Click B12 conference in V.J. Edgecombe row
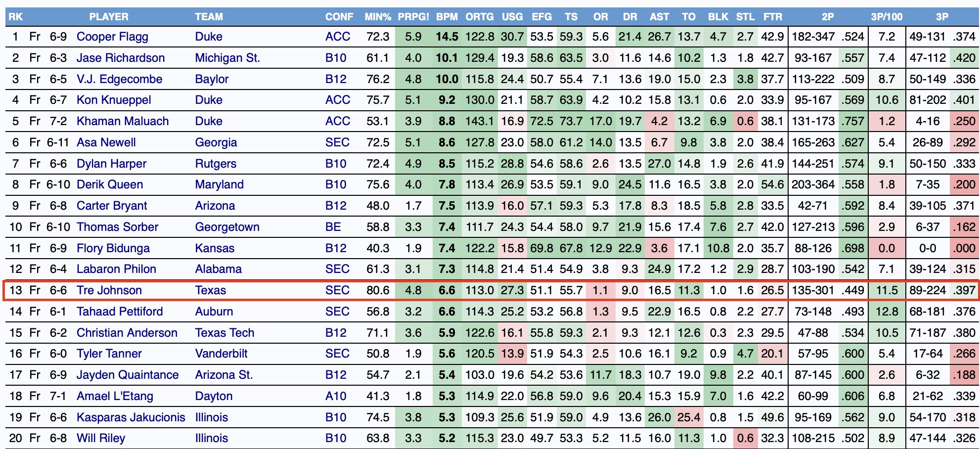The height and width of the screenshot is (449, 980). pyautogui.click(x=336, y=79)
